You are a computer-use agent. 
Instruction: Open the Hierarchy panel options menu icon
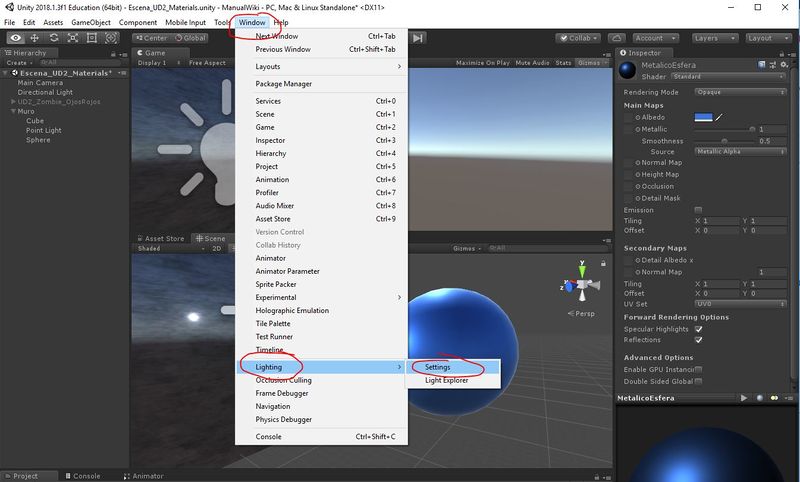123,54
